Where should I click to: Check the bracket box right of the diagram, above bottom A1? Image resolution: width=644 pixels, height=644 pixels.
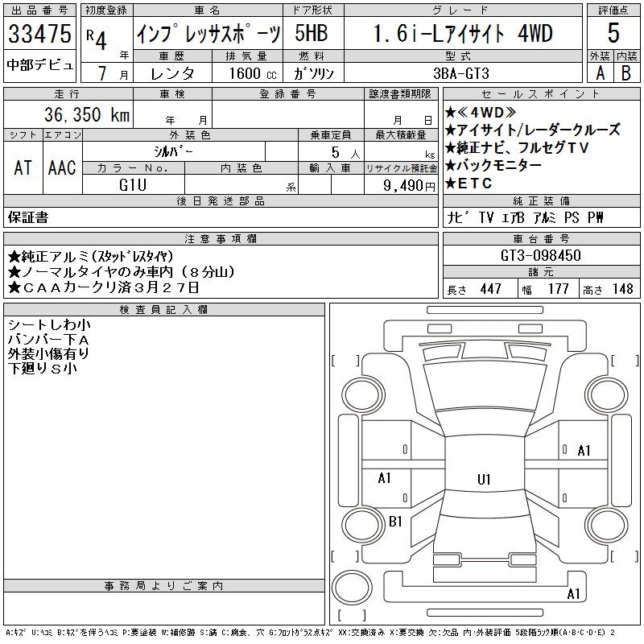(620, 558)
